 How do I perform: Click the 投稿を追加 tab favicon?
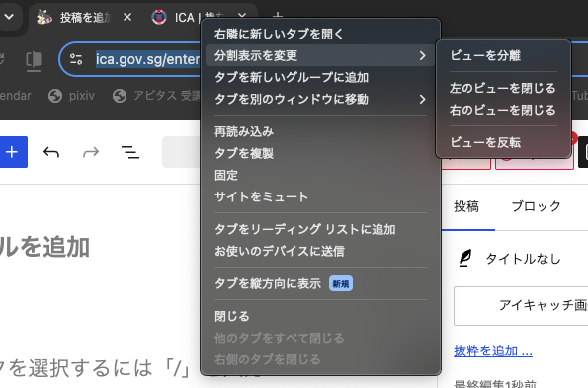point(43,17)
